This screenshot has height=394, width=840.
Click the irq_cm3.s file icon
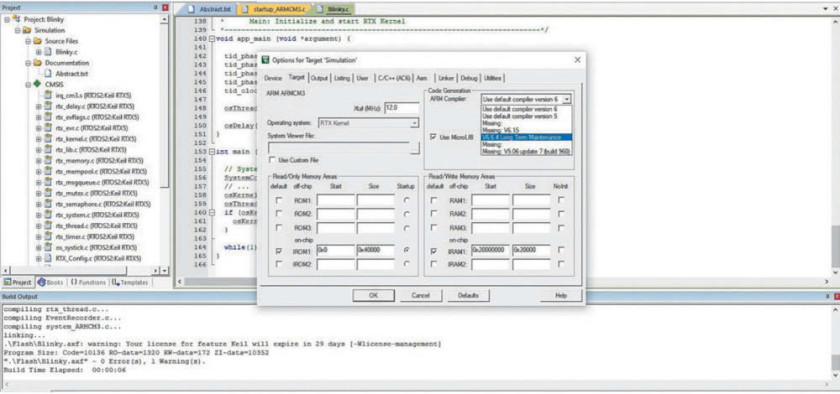pyautogui.click(x=49, y=95)
